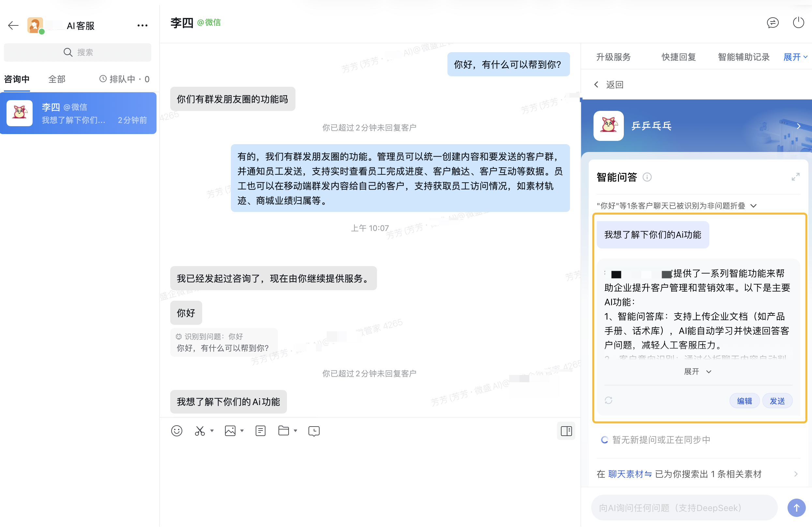This screenshot has width=812, height=527.
Task: Open the image tool dropdown arrow
Action: pyautogui.click(x=242, y=431)
